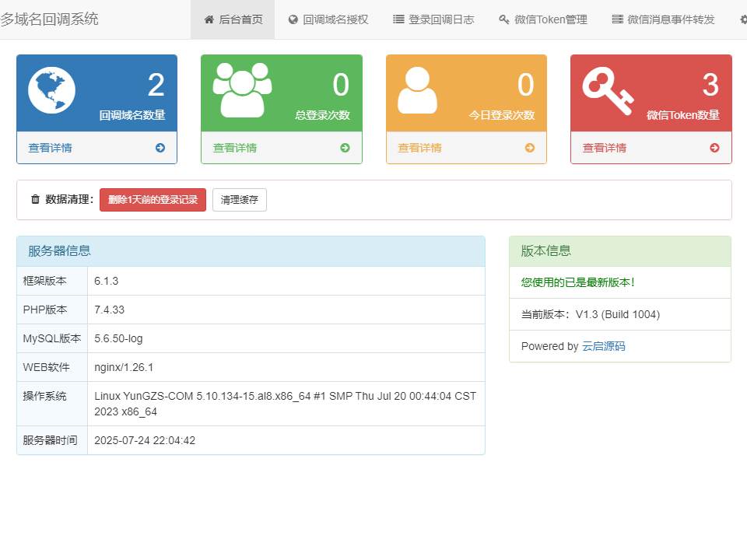Click 查看详情 link in red card
The width and height of the screenshot is (747, 560).
coord(604,148)
